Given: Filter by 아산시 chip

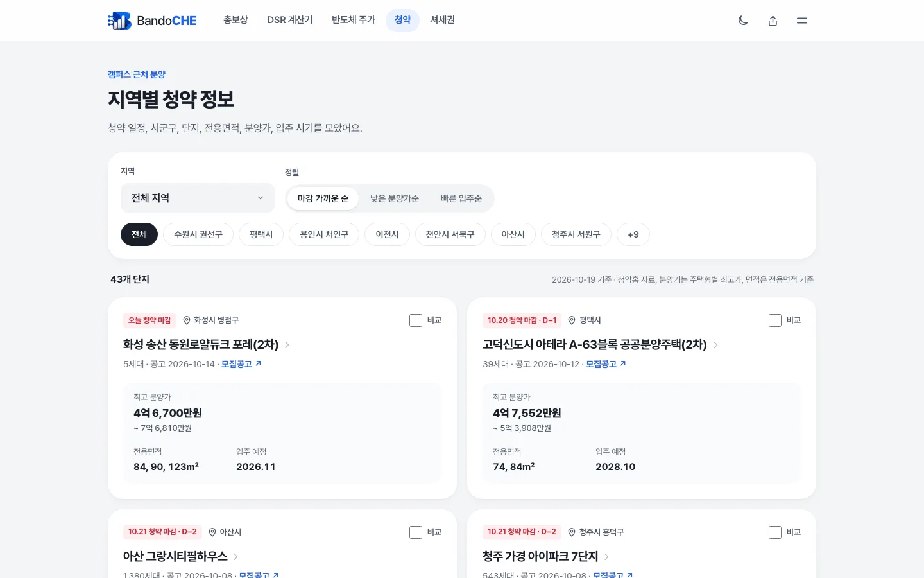Looking at the screenshot, I should click(513, 234).
